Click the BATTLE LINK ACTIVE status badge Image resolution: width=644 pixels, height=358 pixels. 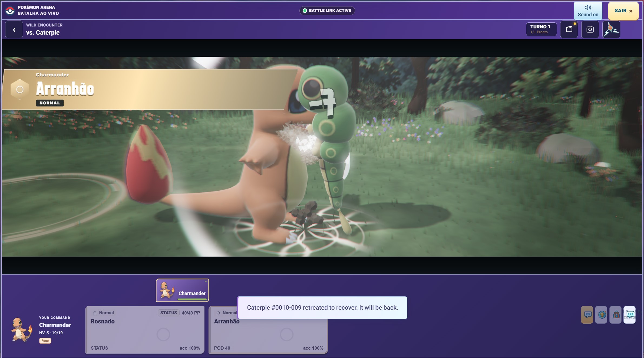[x=327, y=11]
